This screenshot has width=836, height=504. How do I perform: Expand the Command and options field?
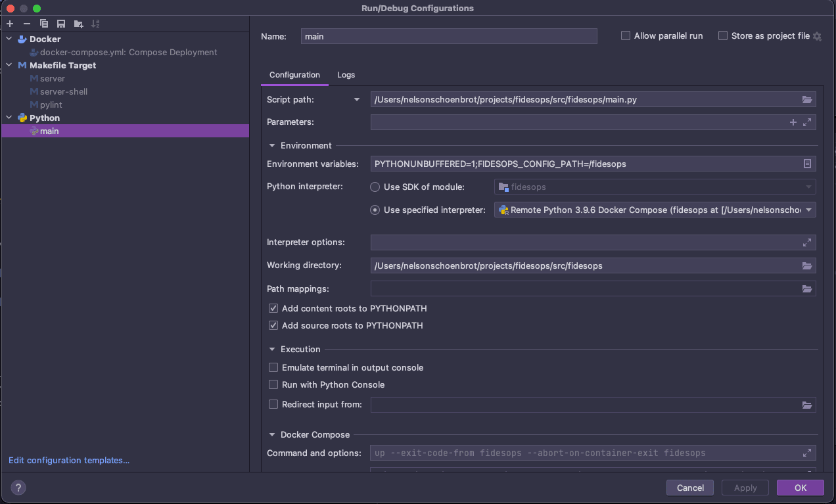click(807, 453)
